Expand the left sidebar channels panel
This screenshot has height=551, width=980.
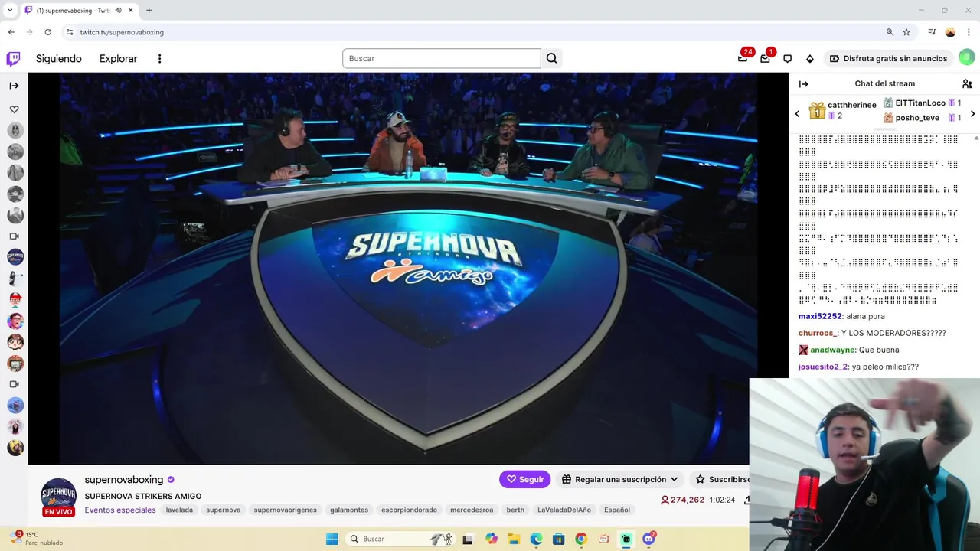[x=14, y=86]
